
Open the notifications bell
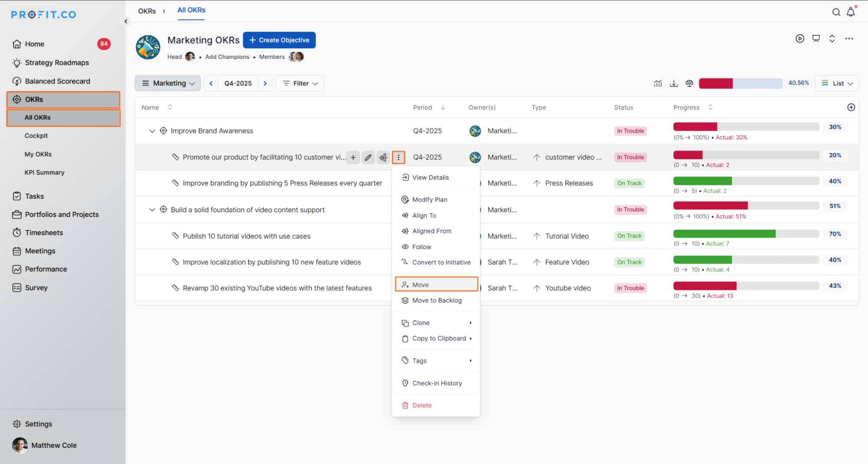click(851, 12)
